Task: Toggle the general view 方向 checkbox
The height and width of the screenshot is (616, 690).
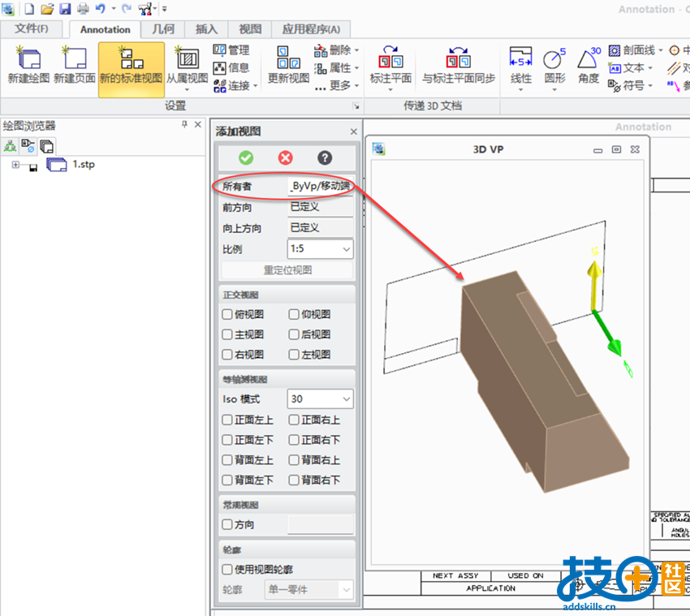Action: [227, 524]
